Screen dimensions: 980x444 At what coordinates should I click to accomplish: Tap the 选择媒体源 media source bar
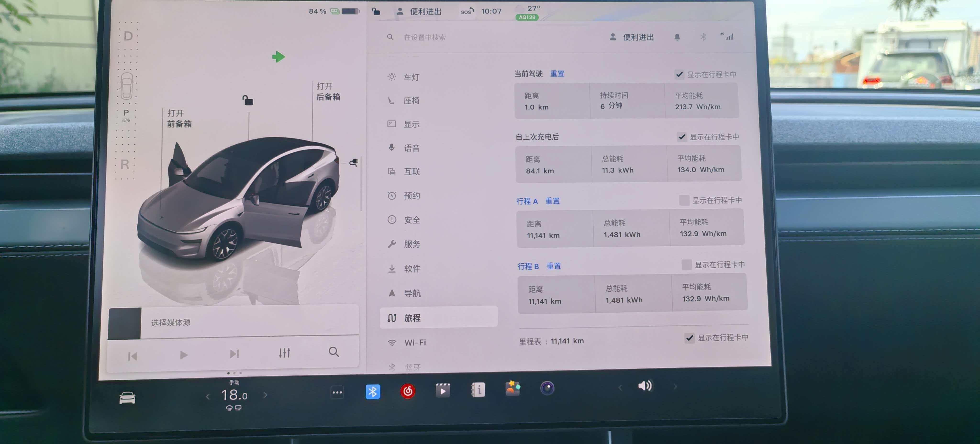pos(234,322)
